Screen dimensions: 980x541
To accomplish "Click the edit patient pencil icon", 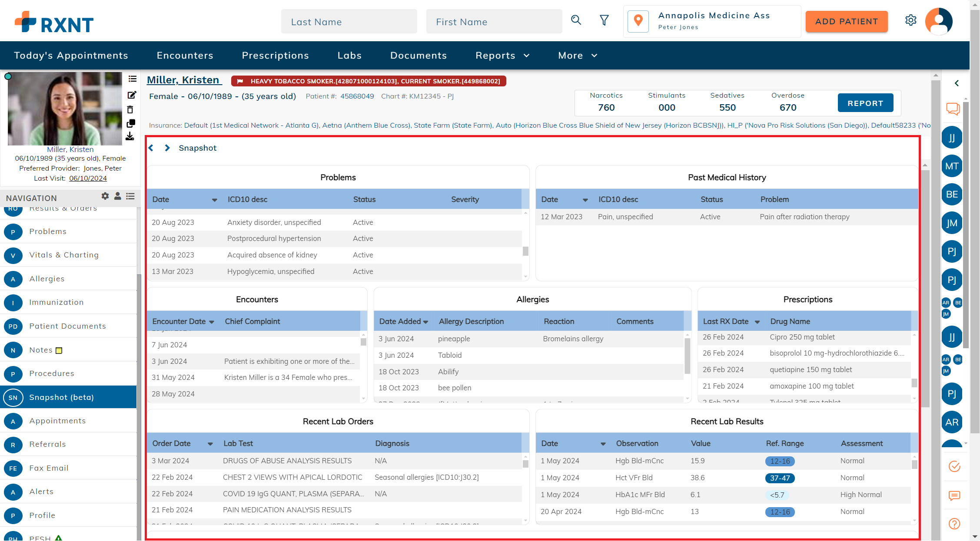I will point(132,95).
